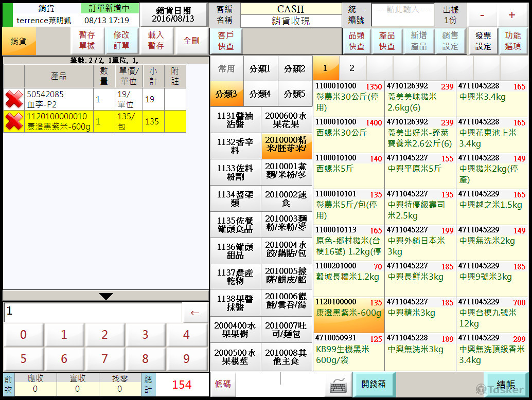This screenshot has width=532, height=400.
Task: Open the cash drawer with 開錢箱
Action: tap(374, 384)
